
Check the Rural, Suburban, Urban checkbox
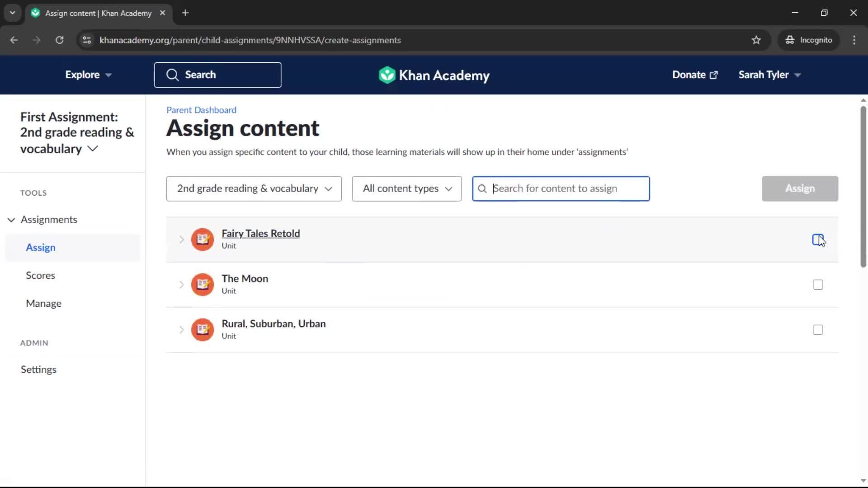pos(818,330)
